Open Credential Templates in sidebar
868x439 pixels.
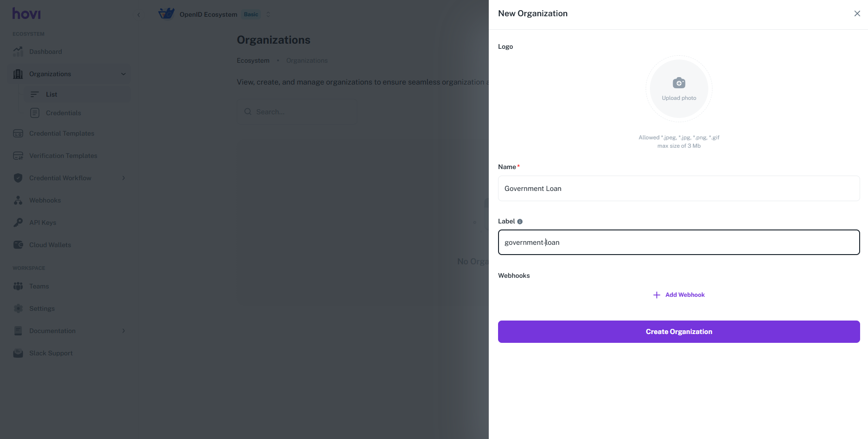pyautogui.click(x=62, y=133)
